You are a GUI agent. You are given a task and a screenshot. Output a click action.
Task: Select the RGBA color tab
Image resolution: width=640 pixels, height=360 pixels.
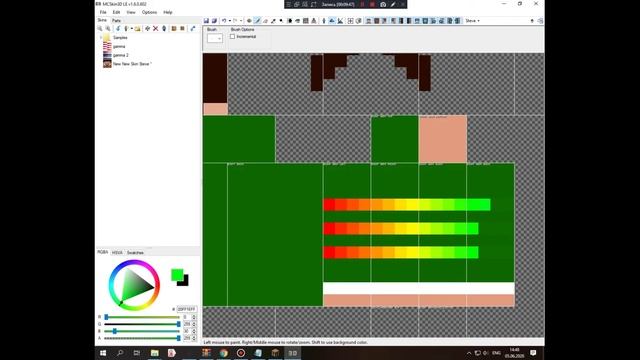103,252
